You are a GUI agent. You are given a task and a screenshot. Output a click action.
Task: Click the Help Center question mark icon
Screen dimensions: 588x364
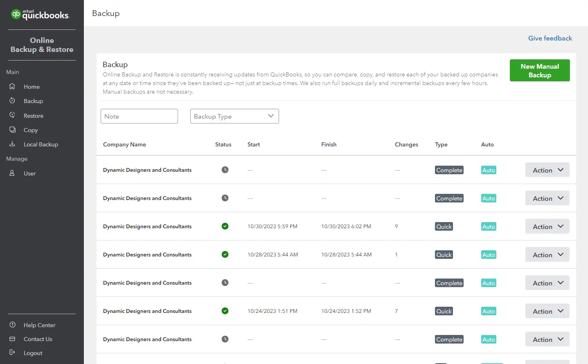point(12,325)
